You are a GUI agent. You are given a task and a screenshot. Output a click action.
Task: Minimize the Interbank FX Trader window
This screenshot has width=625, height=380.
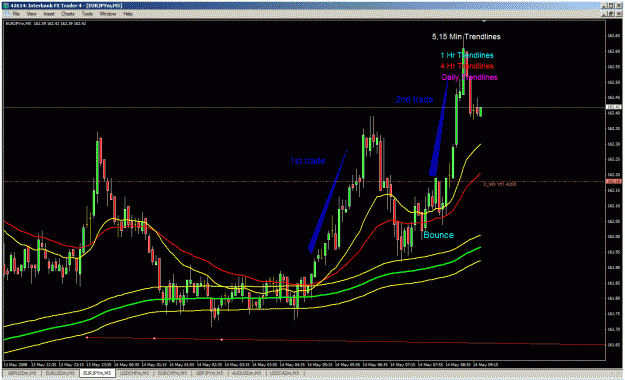tap(604, 6)
